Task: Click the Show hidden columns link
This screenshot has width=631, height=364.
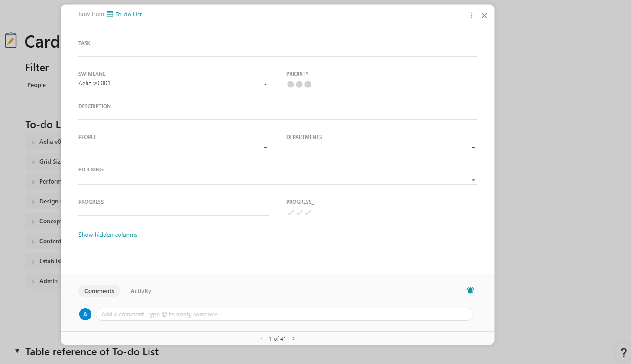Action: [x=108, y=235]
